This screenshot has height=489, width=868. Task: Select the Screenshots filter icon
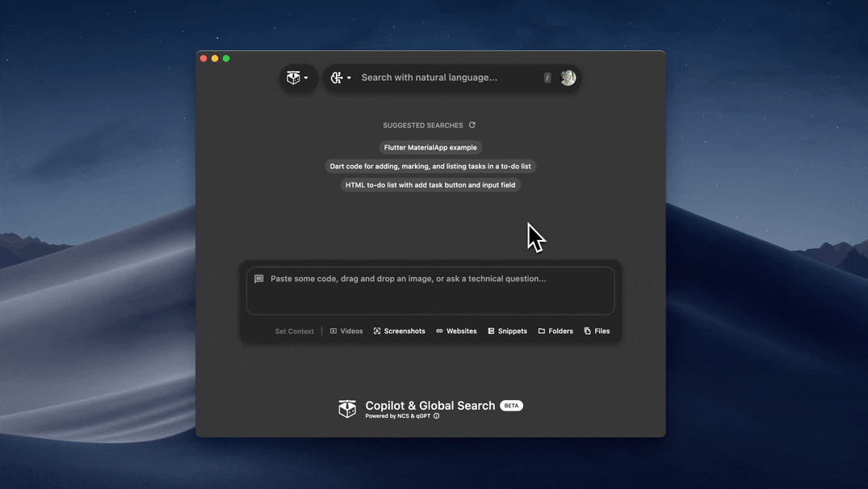pyautogui.click(x=377, y=331)
